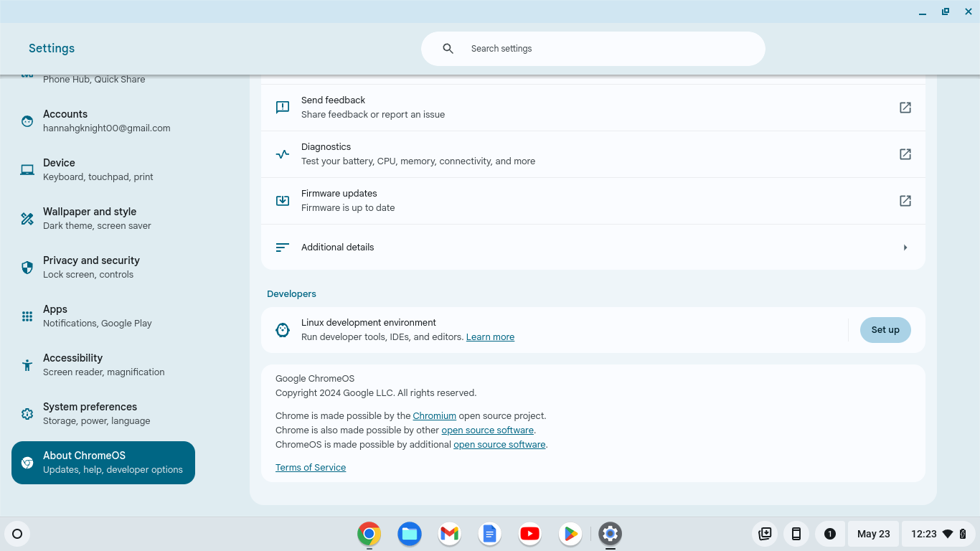The image size is (980, 551).
Task: Click the Diagnostics pulse icon
Action: pos(283,154)
